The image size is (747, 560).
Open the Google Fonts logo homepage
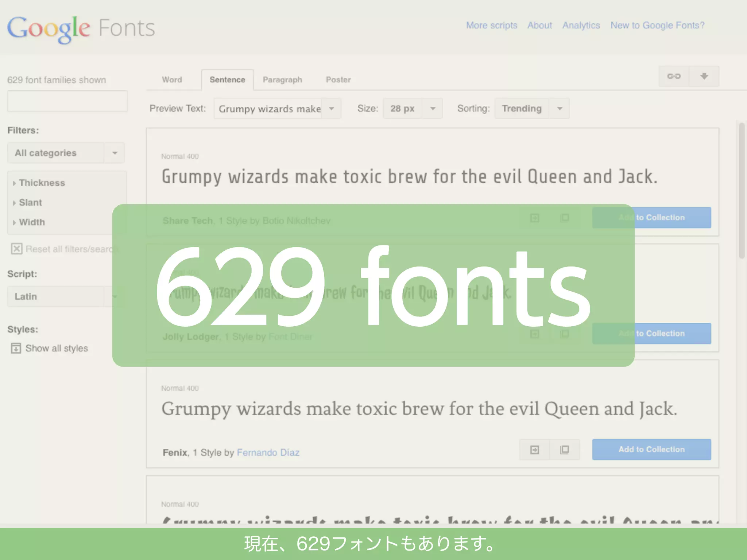(x=81, y=28)
